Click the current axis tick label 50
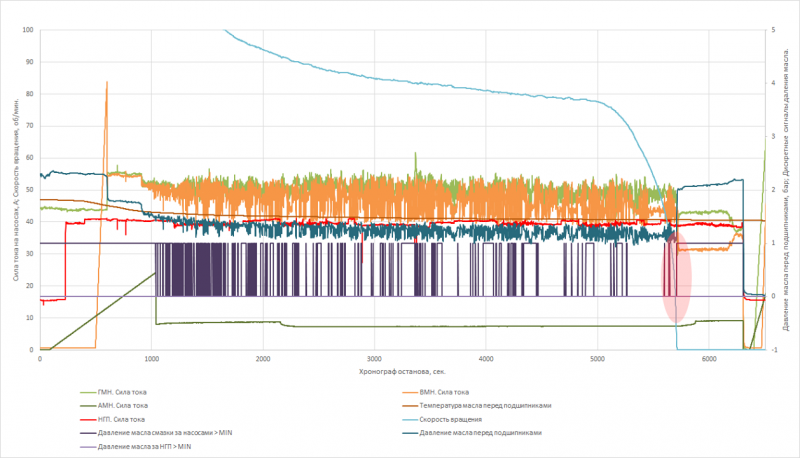Image resolution: width=800 pixels, height=458 pixels. point(30,190)
